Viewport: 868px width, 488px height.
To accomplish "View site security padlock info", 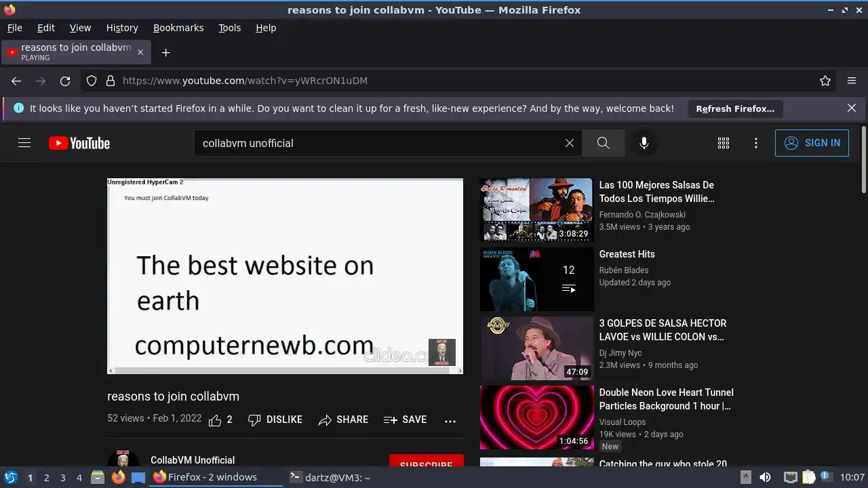I will (x=111, y=81).
